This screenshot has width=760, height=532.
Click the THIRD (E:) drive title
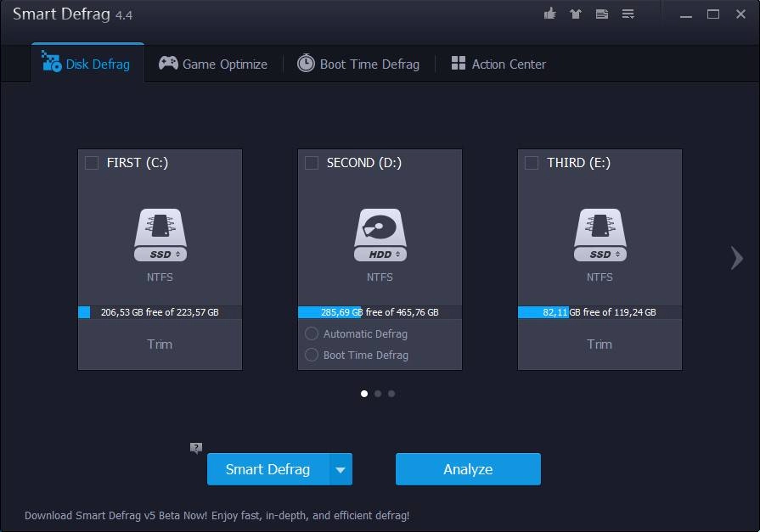click(579, 163)
